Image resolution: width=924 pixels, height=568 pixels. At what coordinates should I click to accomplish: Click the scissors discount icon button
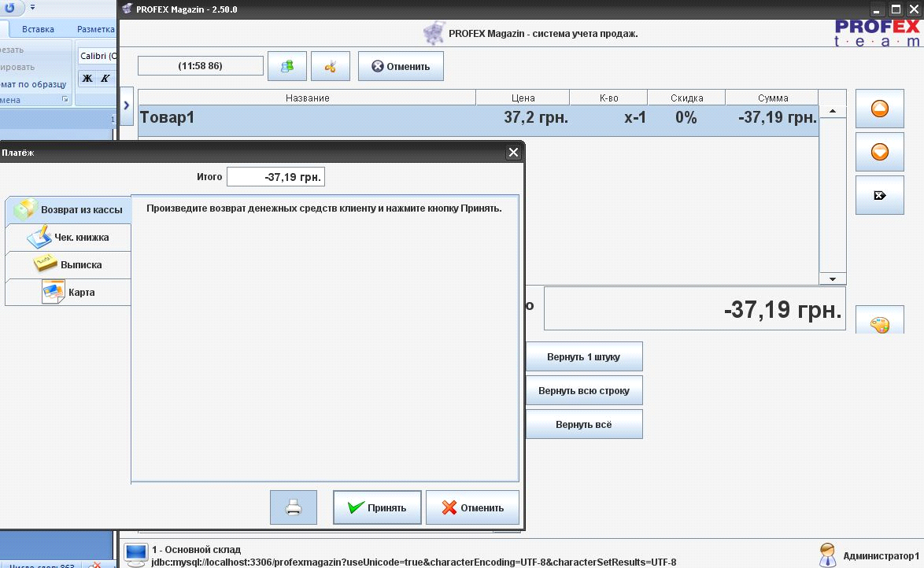click(x=330, y=66)
